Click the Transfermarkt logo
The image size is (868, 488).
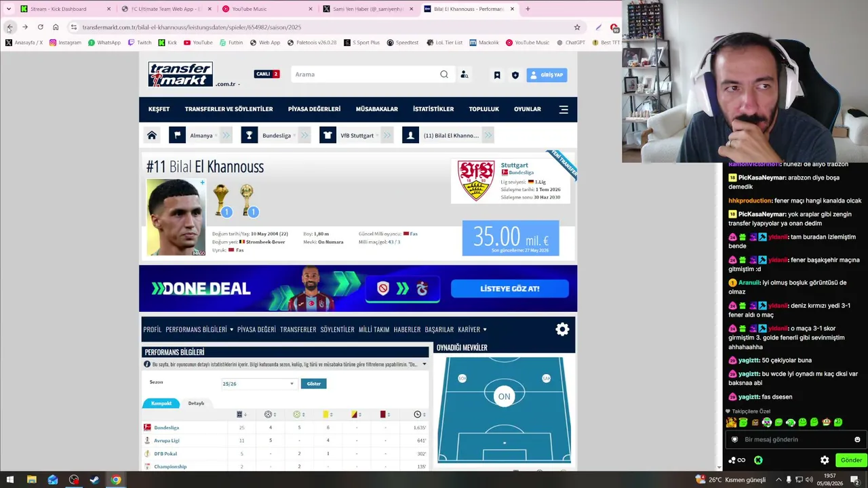tap(180, 75)
